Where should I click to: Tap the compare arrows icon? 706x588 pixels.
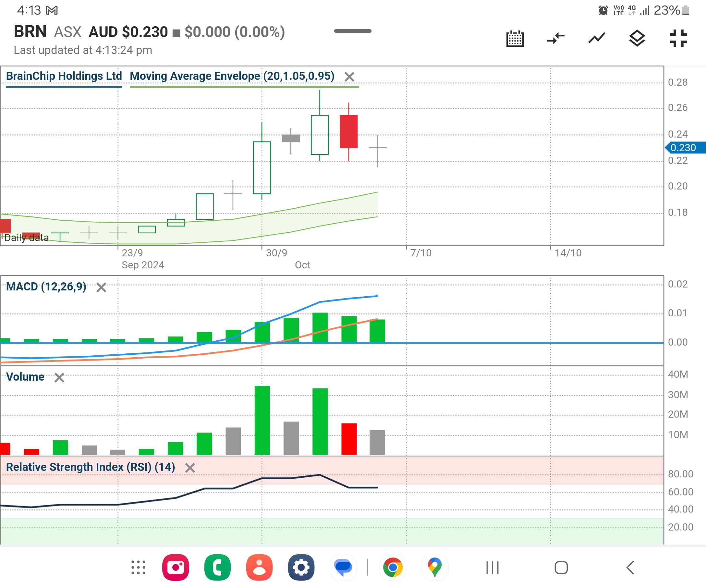point(556,38)
